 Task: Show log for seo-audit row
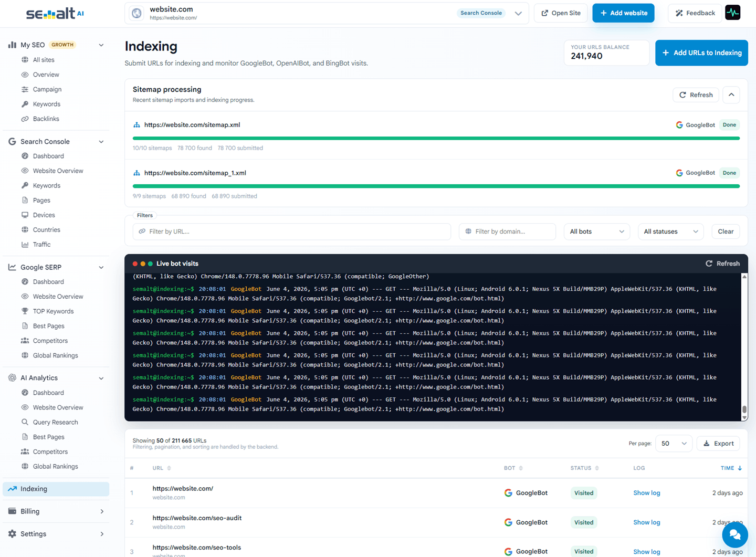646,522
